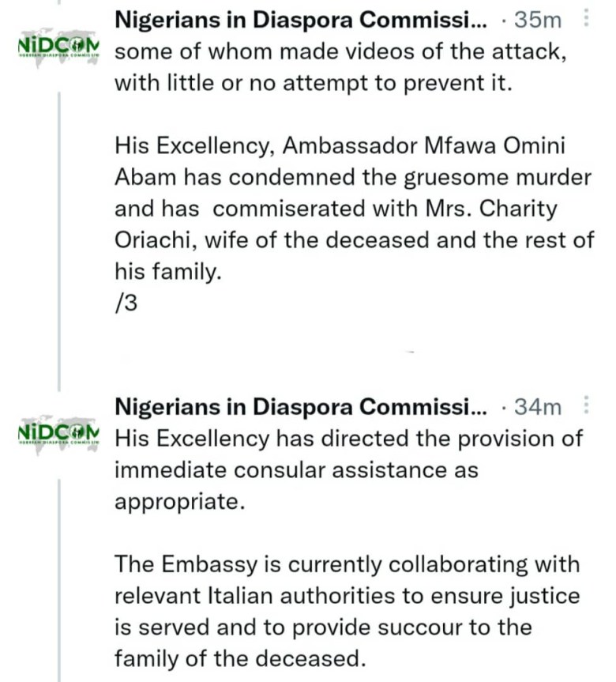Click the /3 thread number marker

coord(126,303)
